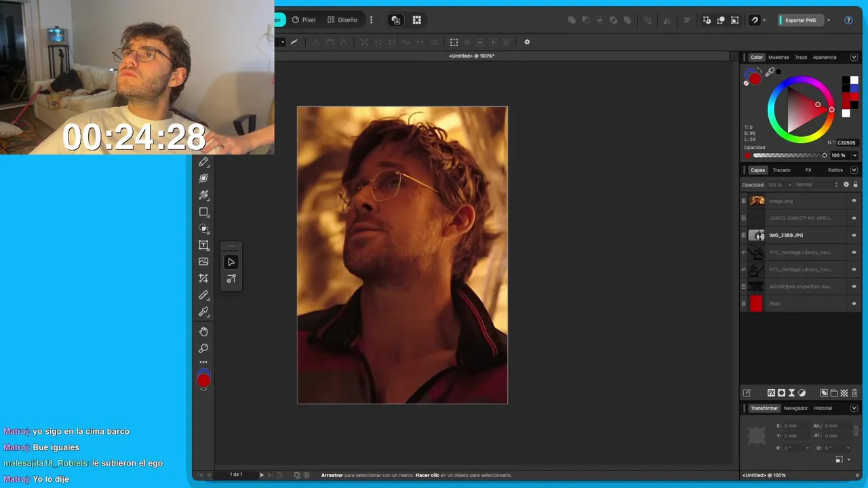Expand the Capas panel options chevron
The height and width of the screenshot is (488, 868).
pos(854,170)
